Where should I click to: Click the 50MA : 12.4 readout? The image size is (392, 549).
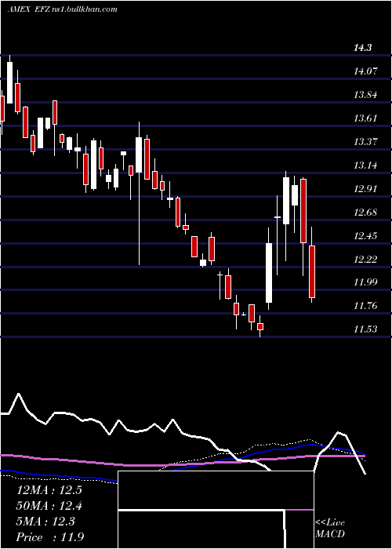[49, 506]
